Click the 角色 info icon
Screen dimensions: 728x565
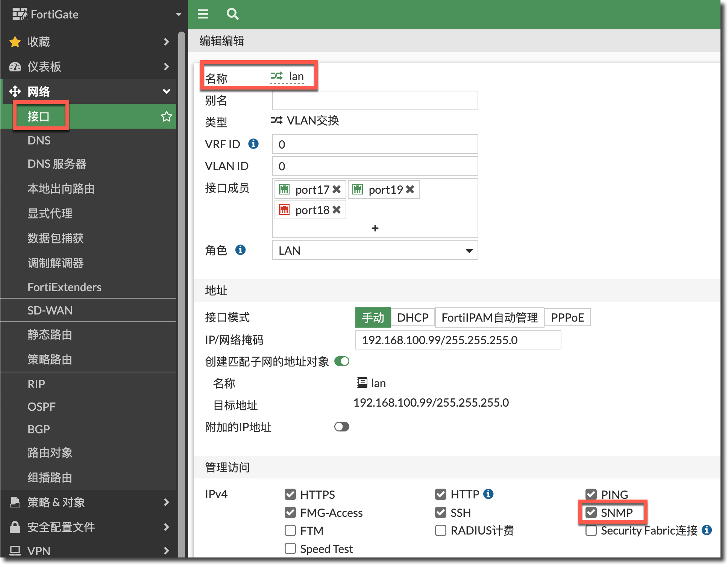tap(240, 250)
